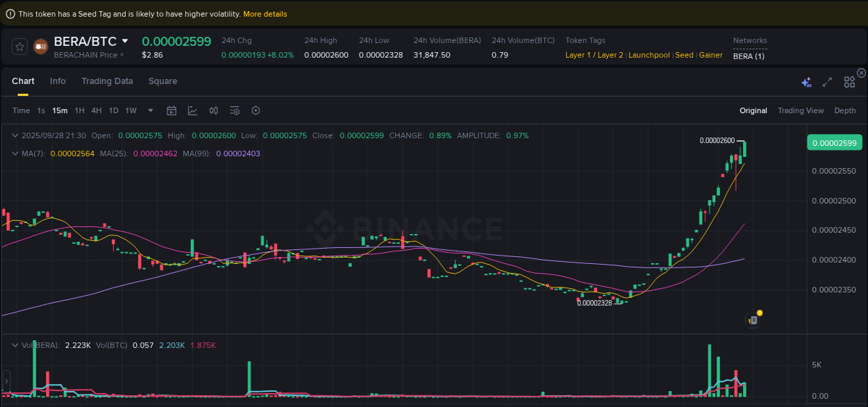Image resolution: width=868 pixels, height=407 pixels.
Task: Click the AI analysis sparkle icon
Action: 806,81
